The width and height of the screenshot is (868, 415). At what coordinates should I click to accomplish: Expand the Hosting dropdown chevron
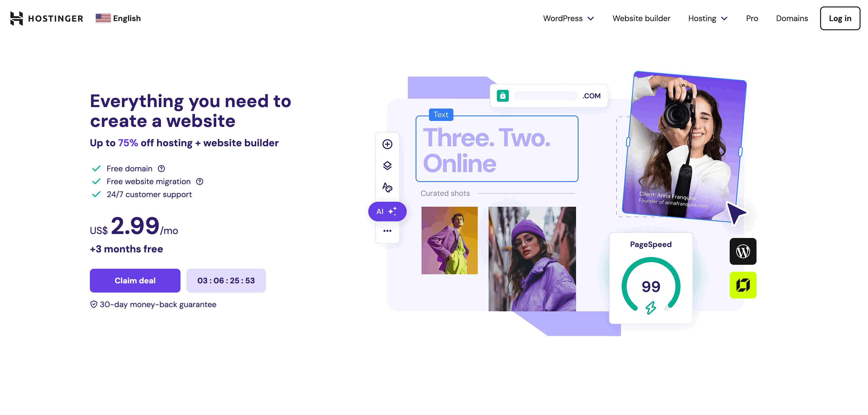(724, 19)
